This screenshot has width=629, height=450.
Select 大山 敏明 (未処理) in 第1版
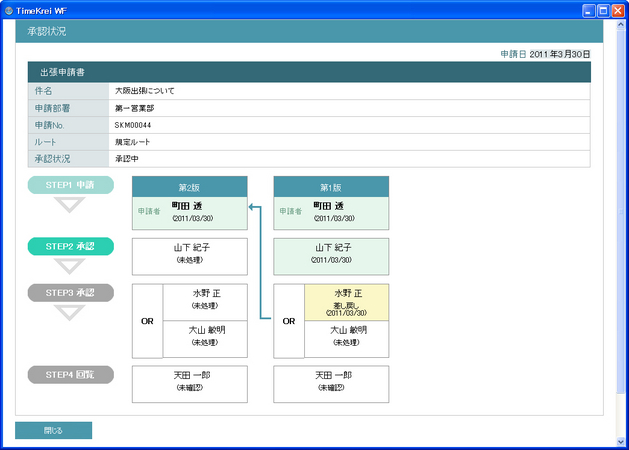click(346, 339)
